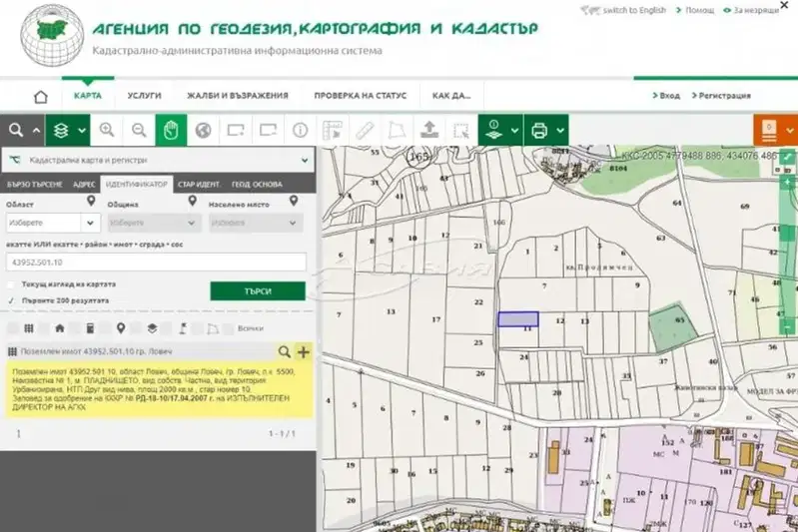
Task: Expand the orange cart dropdown arrow
Action: coord(790,131)
